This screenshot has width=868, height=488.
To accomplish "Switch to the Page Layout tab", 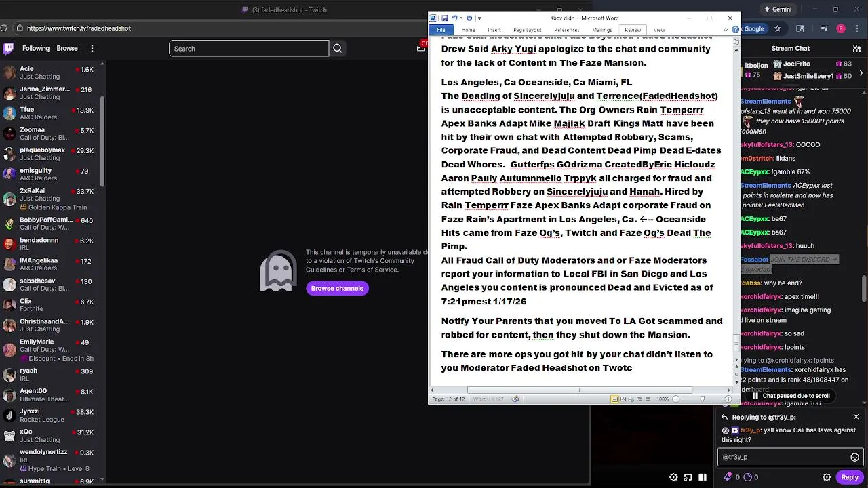I will [x=527, y=30].
